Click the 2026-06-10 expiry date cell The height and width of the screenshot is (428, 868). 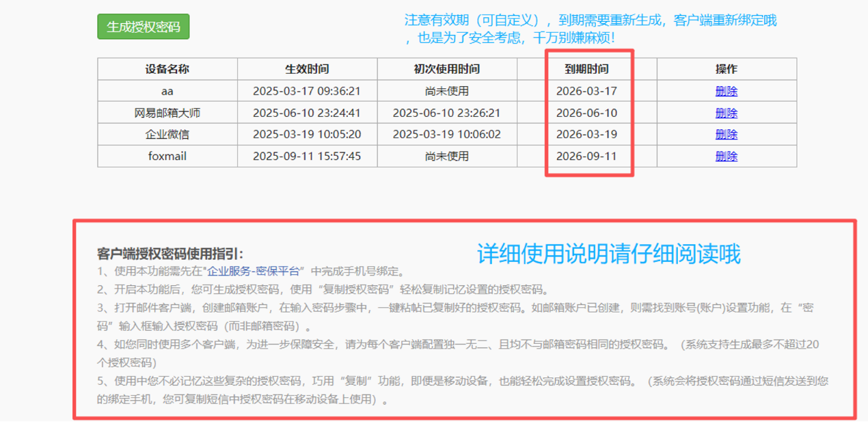(586, 113)
